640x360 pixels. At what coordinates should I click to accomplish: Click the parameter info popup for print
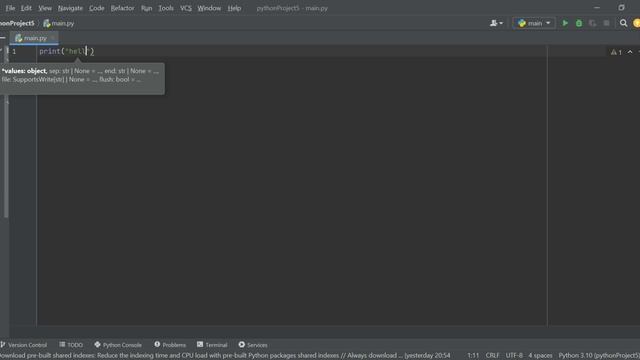pyautogui.click(x=82, y=78)
